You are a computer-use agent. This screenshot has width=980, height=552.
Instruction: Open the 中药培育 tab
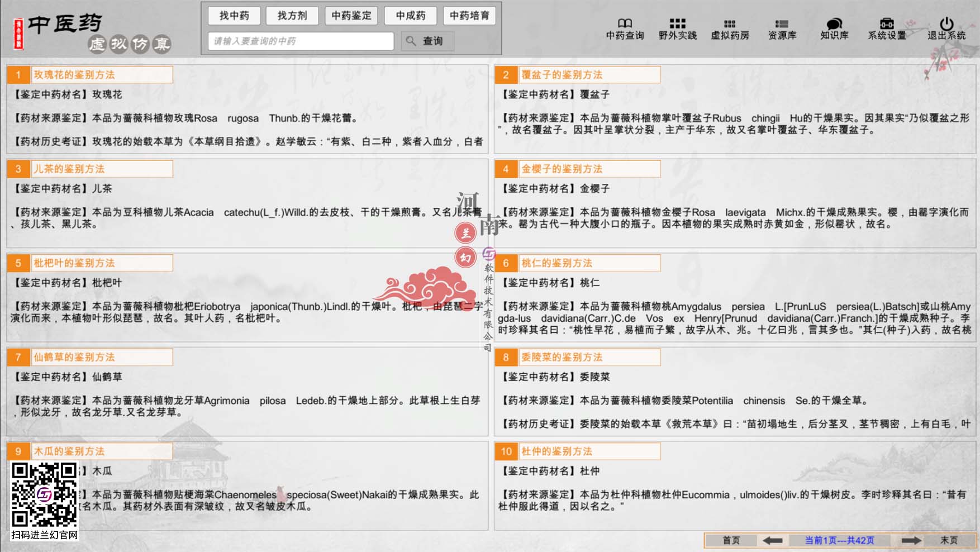(x=470, y=16)
